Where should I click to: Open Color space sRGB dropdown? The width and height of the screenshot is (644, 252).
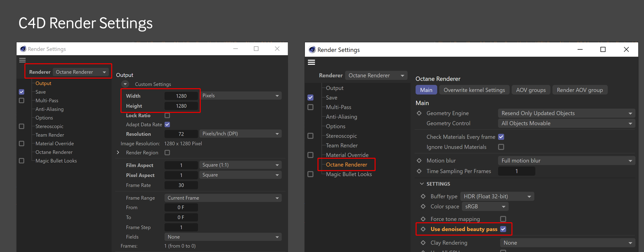point(485,206)
